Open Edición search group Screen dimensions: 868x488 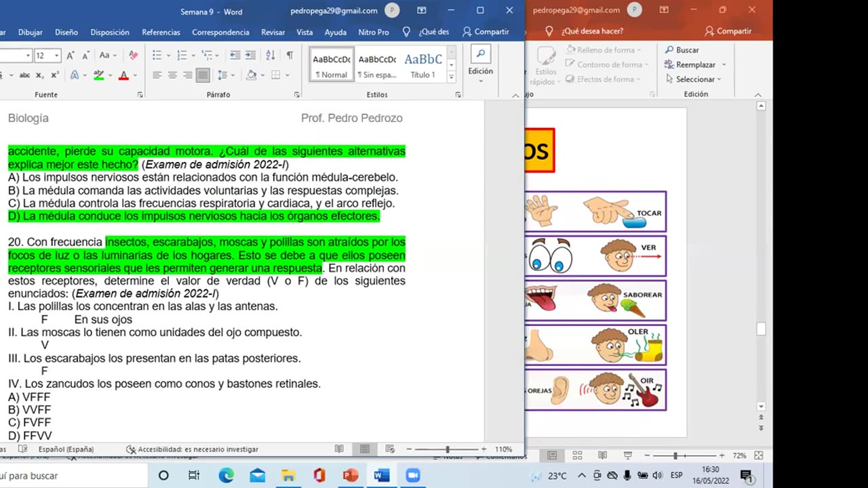coord(480,65)
